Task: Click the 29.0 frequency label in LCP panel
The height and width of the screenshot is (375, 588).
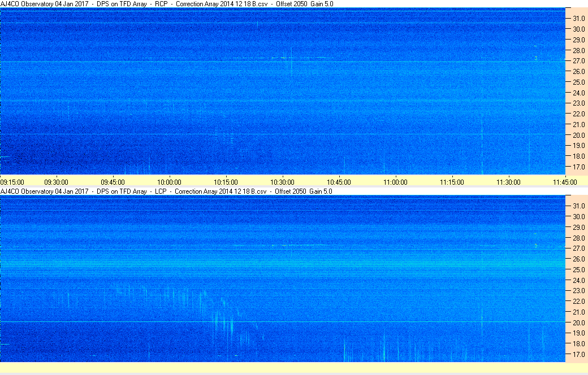Action: click(x=578, y=228)
